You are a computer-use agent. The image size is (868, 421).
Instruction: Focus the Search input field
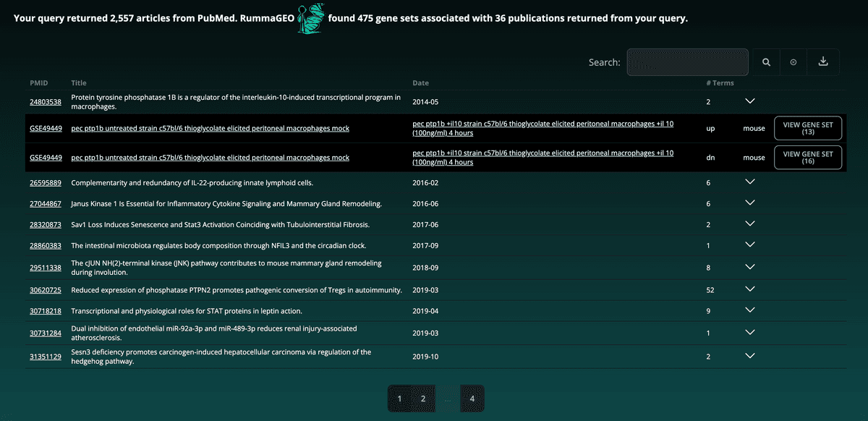pos(687,62)
